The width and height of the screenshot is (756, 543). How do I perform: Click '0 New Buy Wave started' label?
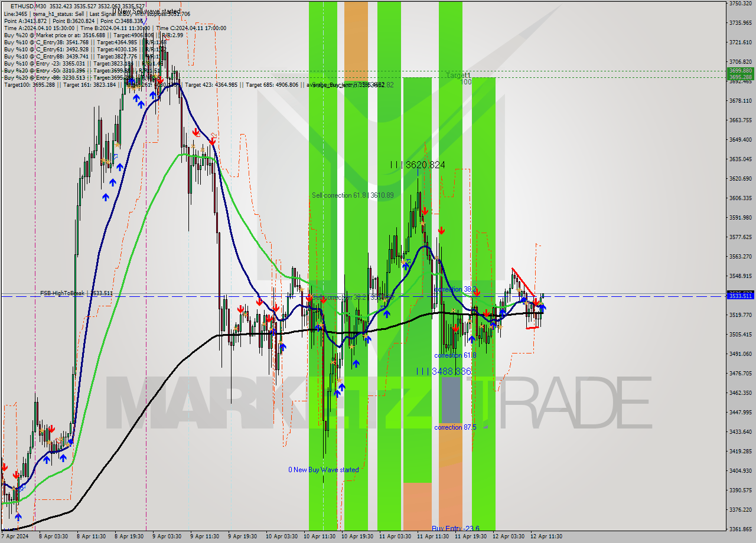tap(323, 470)
